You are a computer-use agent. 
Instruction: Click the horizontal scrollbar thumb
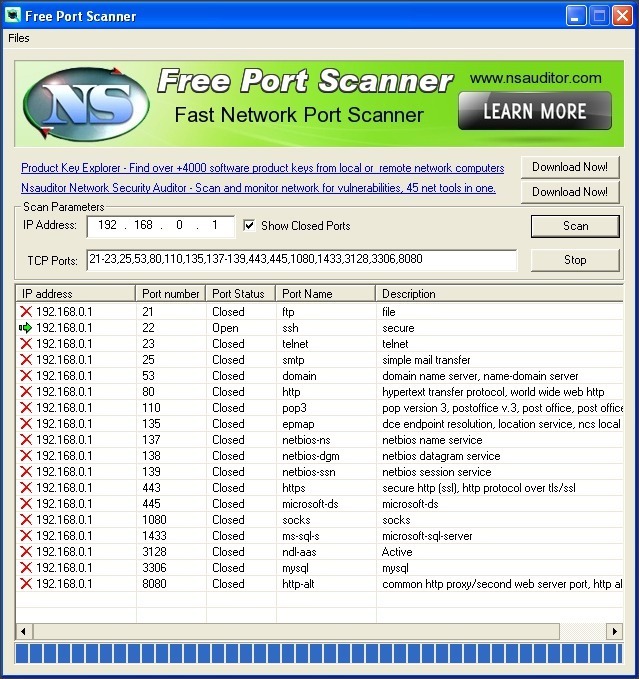(296, 631)
